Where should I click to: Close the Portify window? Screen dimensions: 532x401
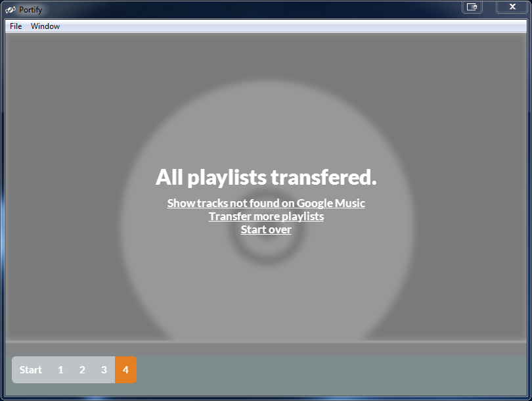(512, 7)
